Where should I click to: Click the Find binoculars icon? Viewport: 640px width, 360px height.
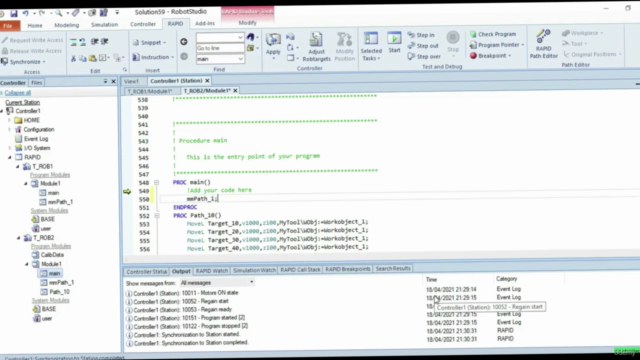pos(251,37)
